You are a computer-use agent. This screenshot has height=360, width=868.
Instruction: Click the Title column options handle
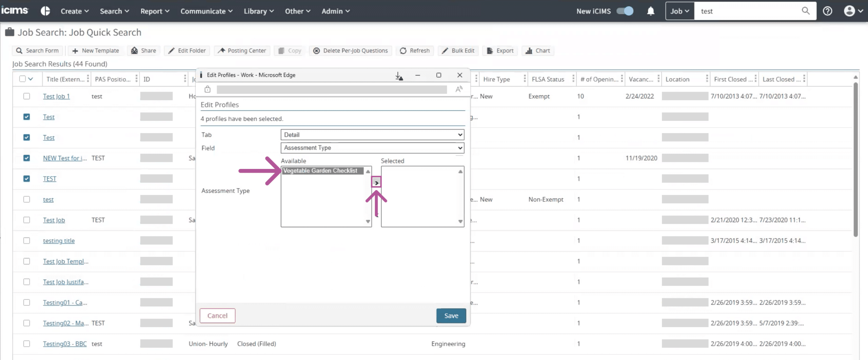coord(88,79)
